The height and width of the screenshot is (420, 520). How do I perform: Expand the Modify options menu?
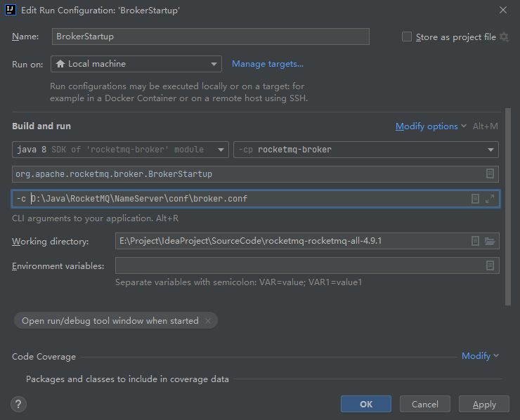pos(431,126)
